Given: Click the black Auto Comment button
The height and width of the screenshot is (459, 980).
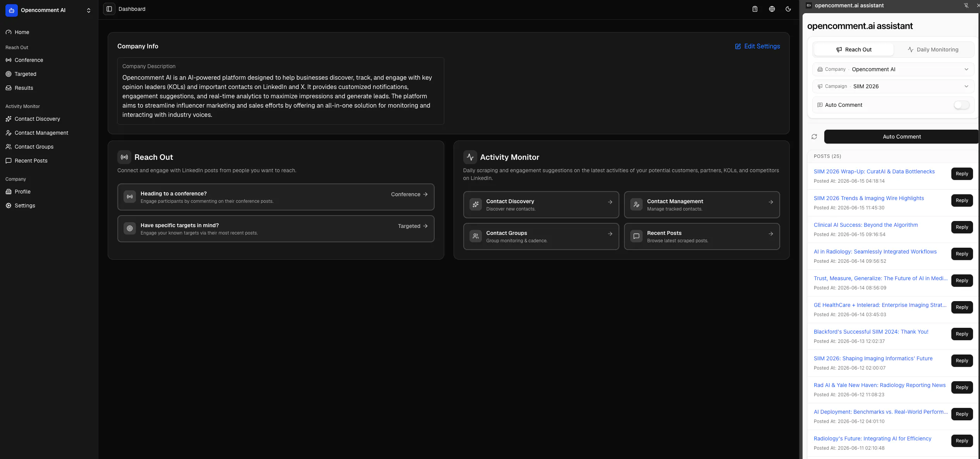Looking at the screenshot, I should 901,137.
